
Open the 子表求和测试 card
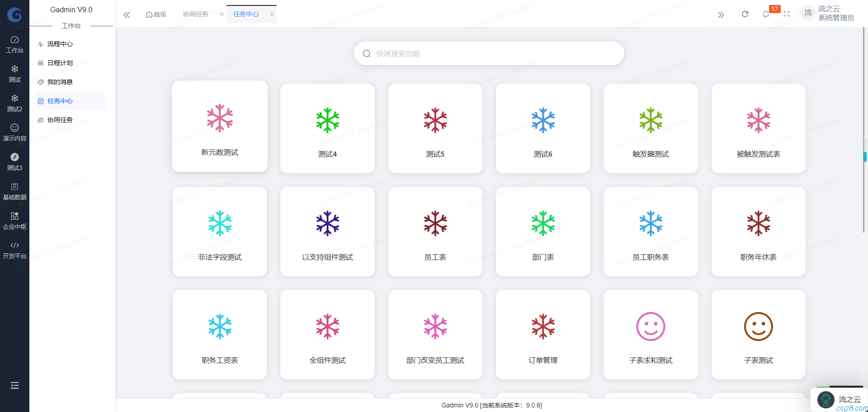pyautogui.click(x=651, y=335)
